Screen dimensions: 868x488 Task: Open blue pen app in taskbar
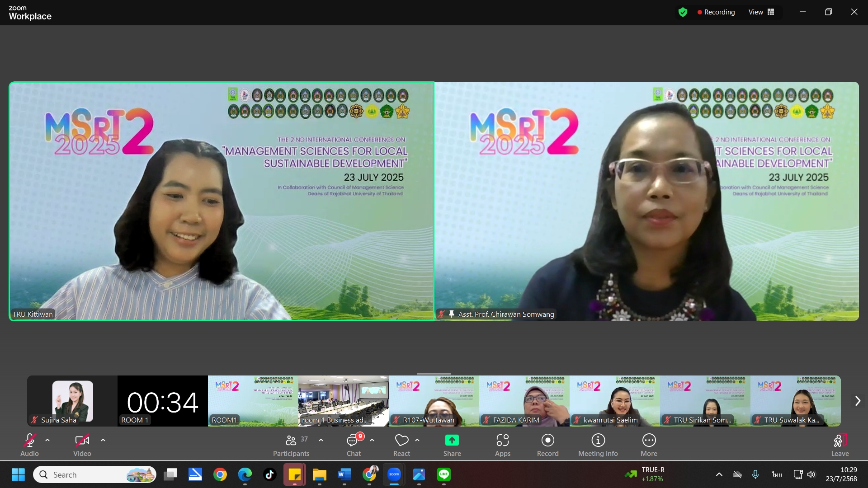[195, 474]
